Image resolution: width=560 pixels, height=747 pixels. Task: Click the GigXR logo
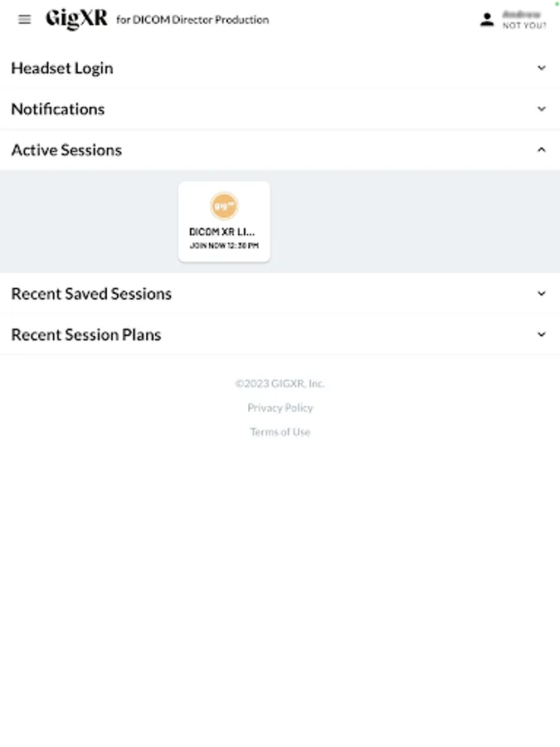[76, 19]
